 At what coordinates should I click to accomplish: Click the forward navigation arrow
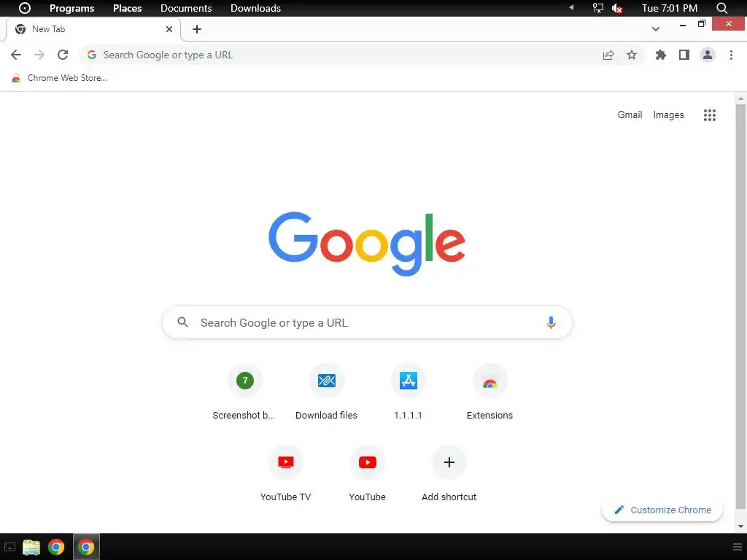click(39, 55)
